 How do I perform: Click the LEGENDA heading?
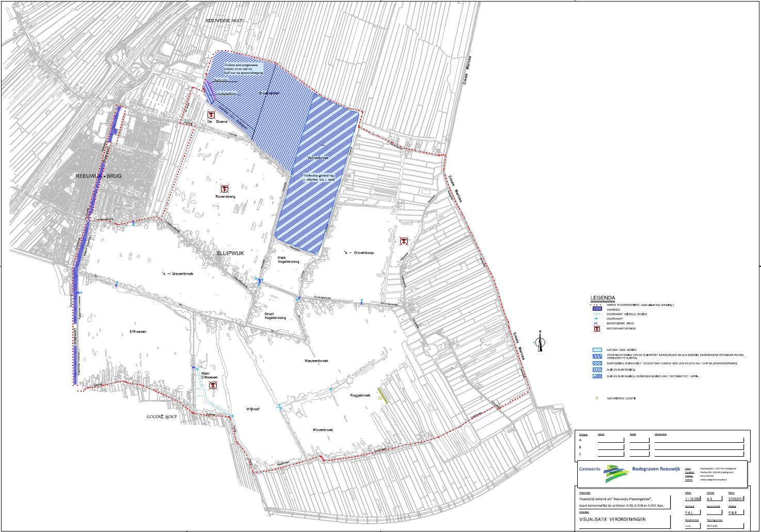pos(603,298)
